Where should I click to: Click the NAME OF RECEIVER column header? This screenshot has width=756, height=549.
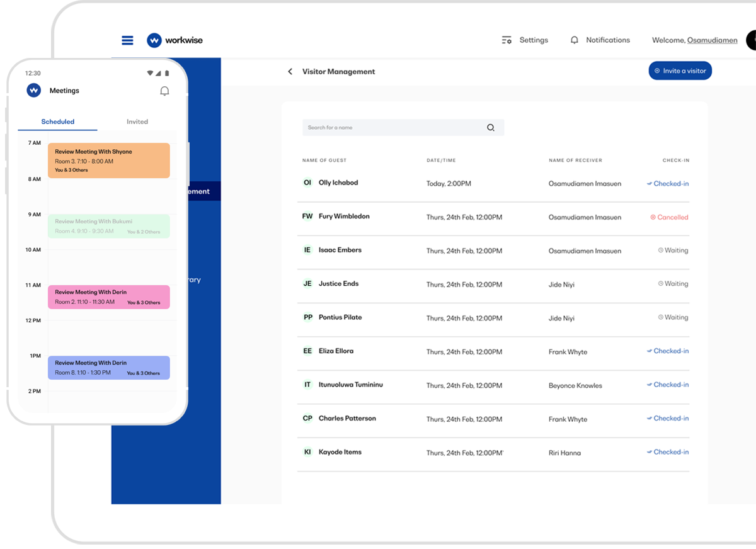click(575, 161)
